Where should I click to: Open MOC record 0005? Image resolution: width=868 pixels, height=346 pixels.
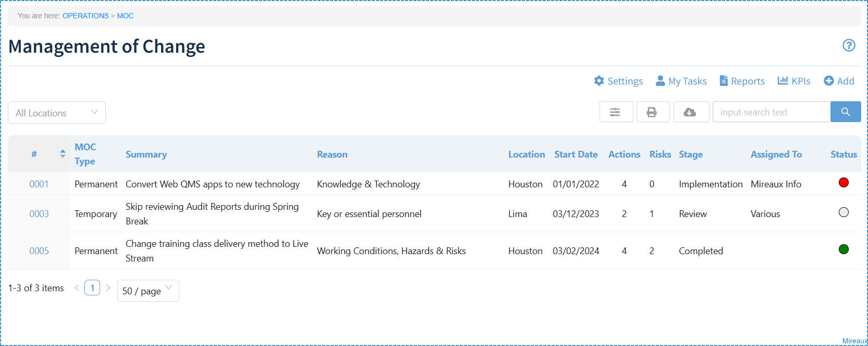click(39, 251)
